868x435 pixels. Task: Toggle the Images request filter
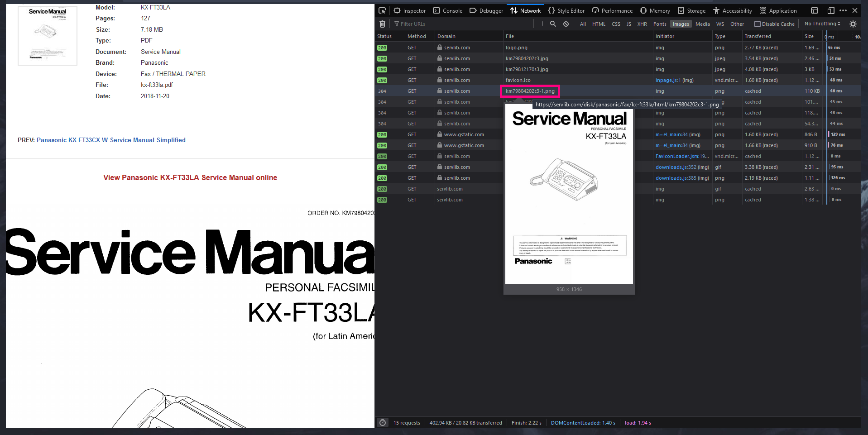[681, 24]
